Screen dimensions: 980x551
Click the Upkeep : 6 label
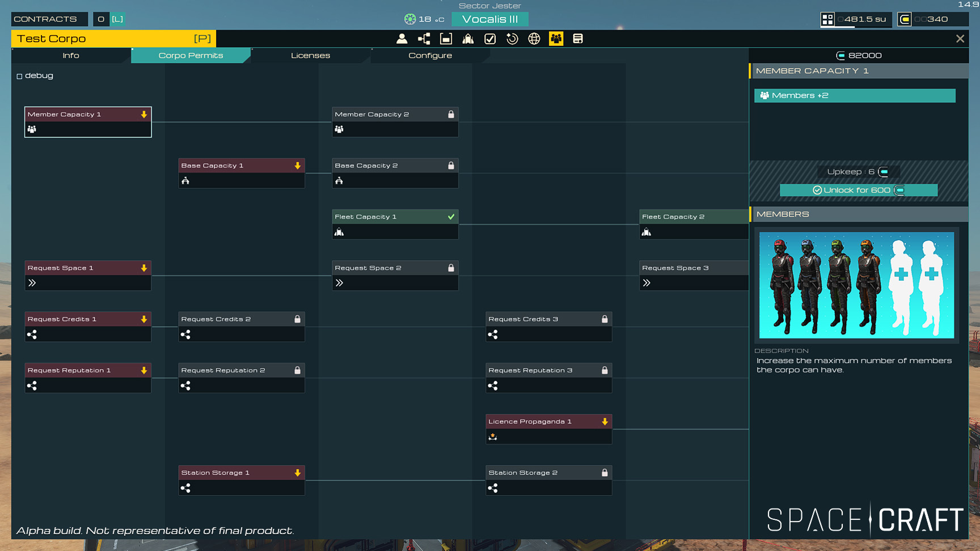[x=857, y=172]
